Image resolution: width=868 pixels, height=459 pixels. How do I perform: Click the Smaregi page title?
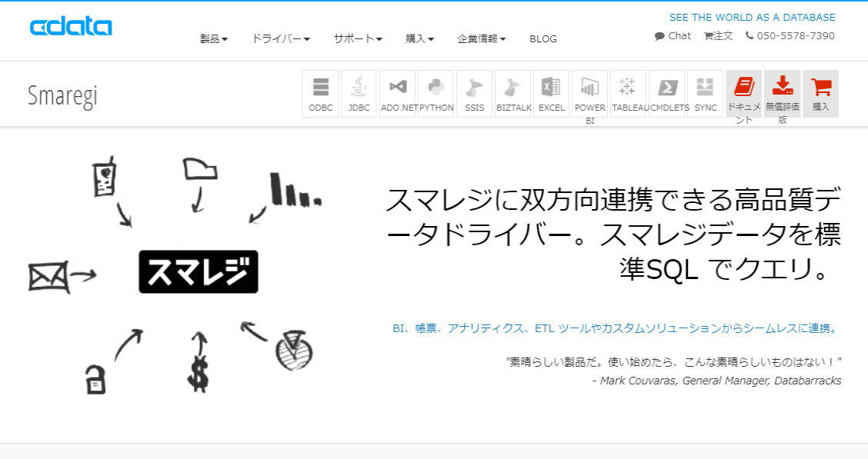(x=62, y=95)
